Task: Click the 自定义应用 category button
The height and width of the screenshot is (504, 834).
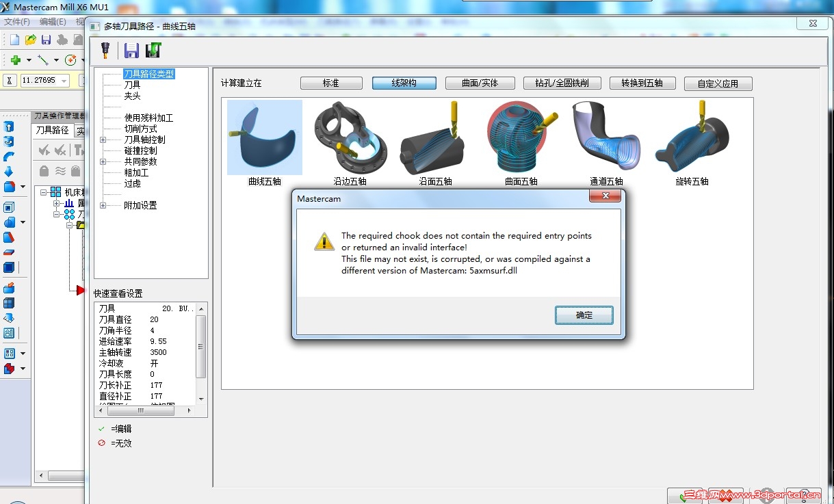Action: point(718,83)
